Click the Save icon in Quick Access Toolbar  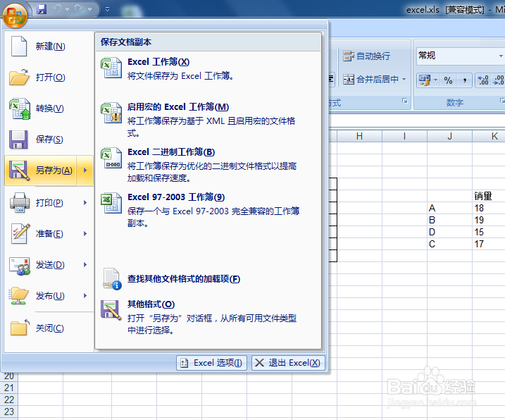[42, 9]
